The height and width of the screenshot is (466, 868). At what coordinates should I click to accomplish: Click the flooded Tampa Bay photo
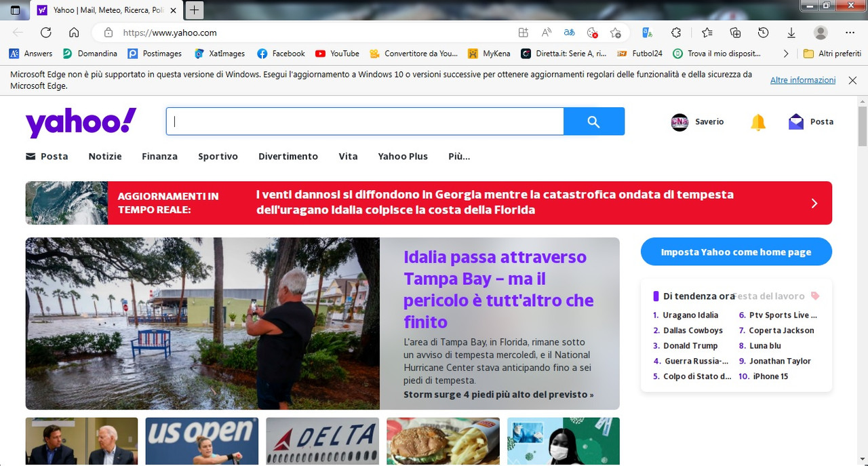[203, 324]
